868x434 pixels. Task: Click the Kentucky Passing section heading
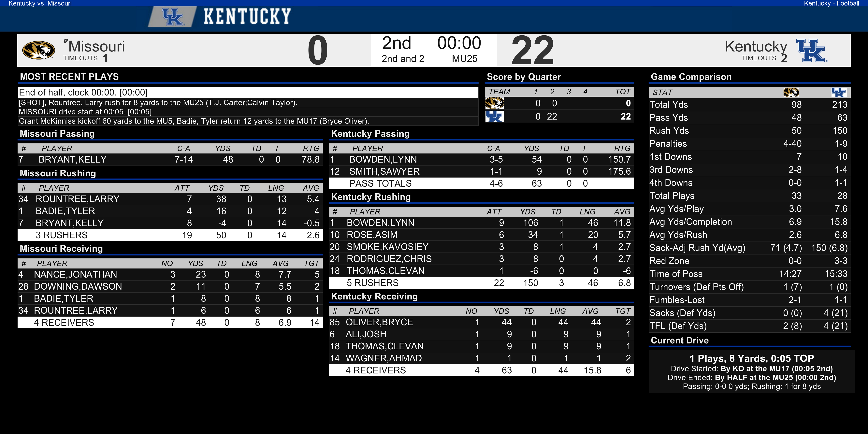370,133
